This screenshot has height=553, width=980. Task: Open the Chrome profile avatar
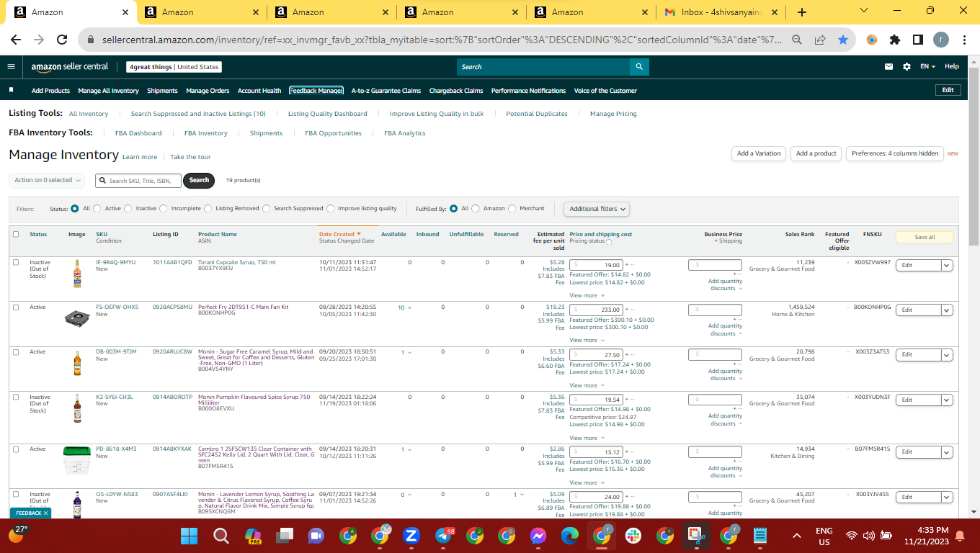(x=941, y=40)
